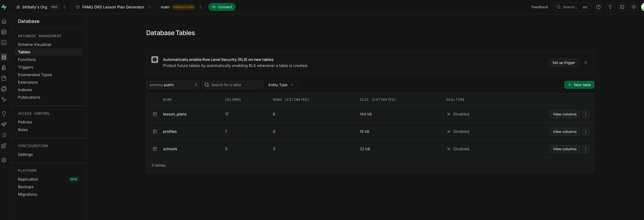Screen dimensions: 644x220
Task: Open the Project Settings gear icon
Action: (4, 160)
